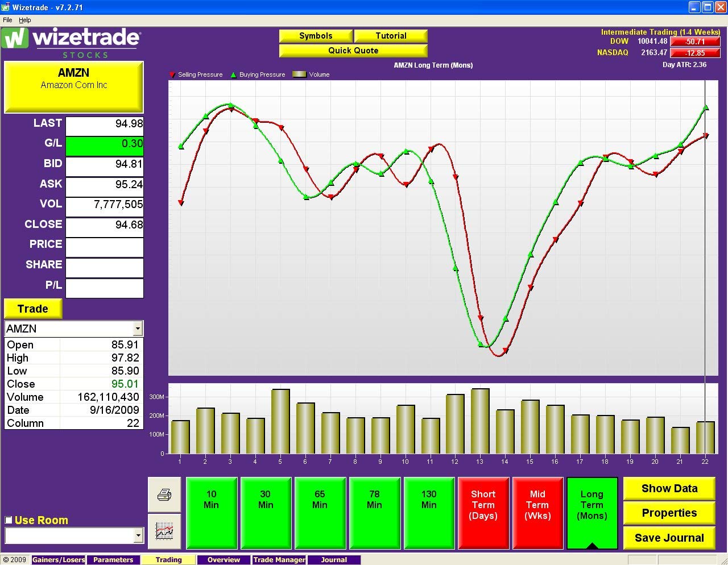Click the Selling Pressure legend marker
This screenshot has height=565, width=728.
tap(172, 74)
